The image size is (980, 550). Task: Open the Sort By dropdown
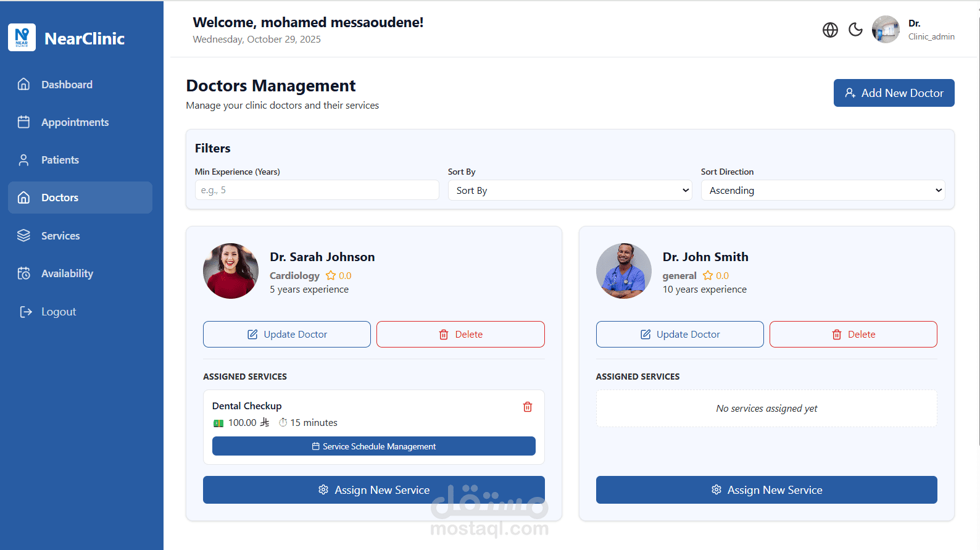click(570, 190)
